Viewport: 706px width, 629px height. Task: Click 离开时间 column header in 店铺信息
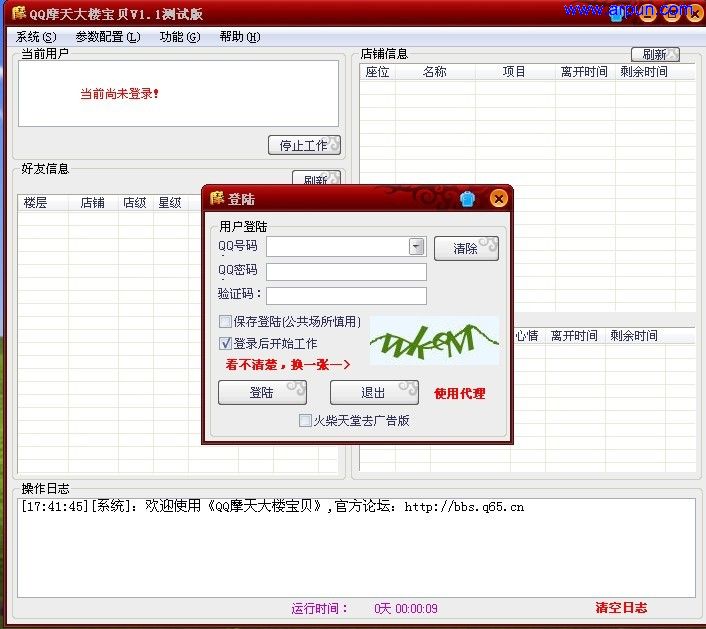(x=585, y=72)
